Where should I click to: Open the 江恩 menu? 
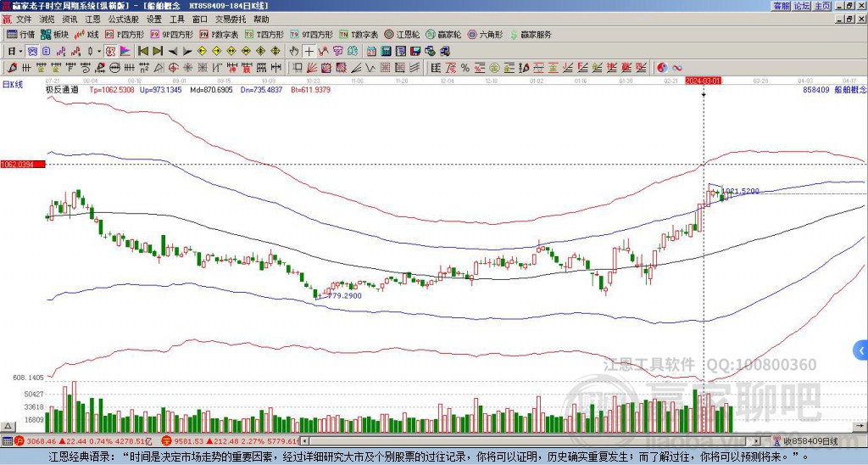point(92,20)
